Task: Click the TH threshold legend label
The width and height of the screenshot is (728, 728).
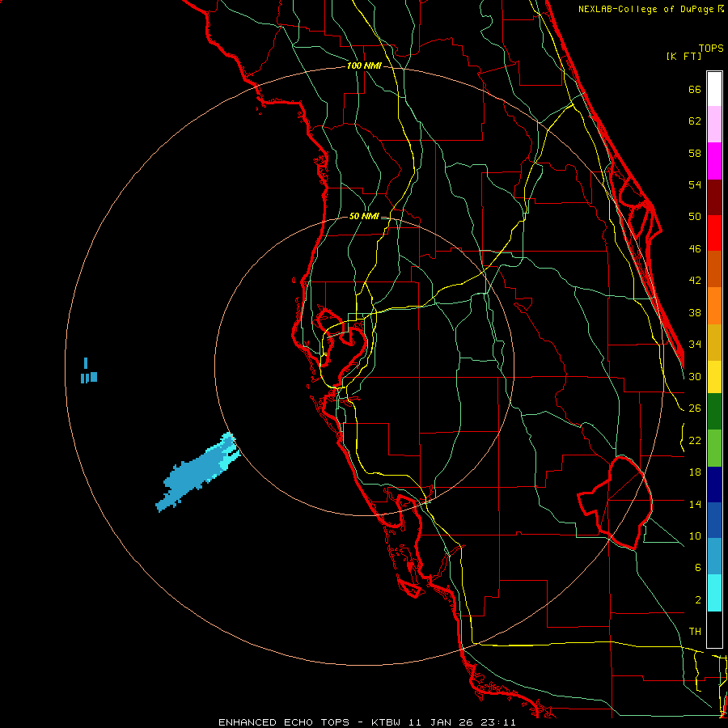Action: point(695,632)
